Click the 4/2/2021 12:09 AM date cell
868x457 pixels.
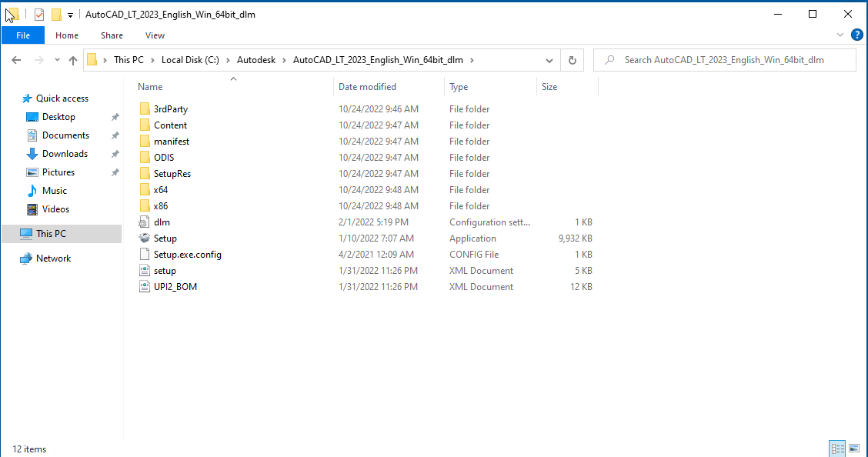click(x=376, y=255)
